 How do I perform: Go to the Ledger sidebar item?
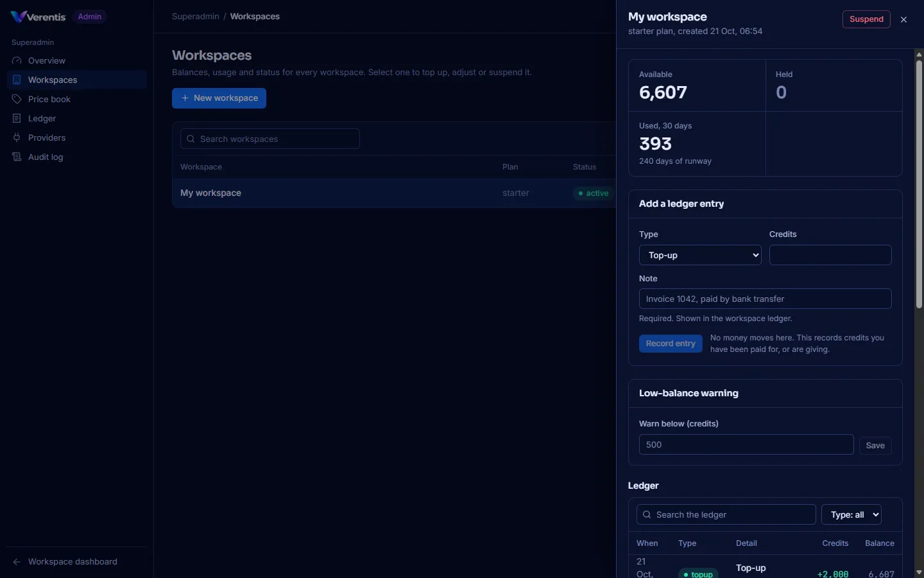coord(76,118)
